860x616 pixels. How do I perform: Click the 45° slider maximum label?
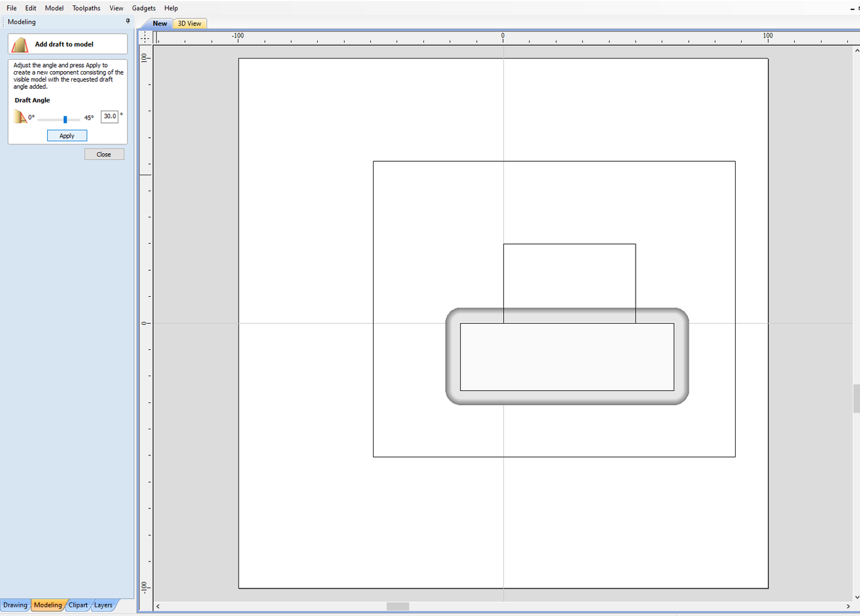click(89, 118)
